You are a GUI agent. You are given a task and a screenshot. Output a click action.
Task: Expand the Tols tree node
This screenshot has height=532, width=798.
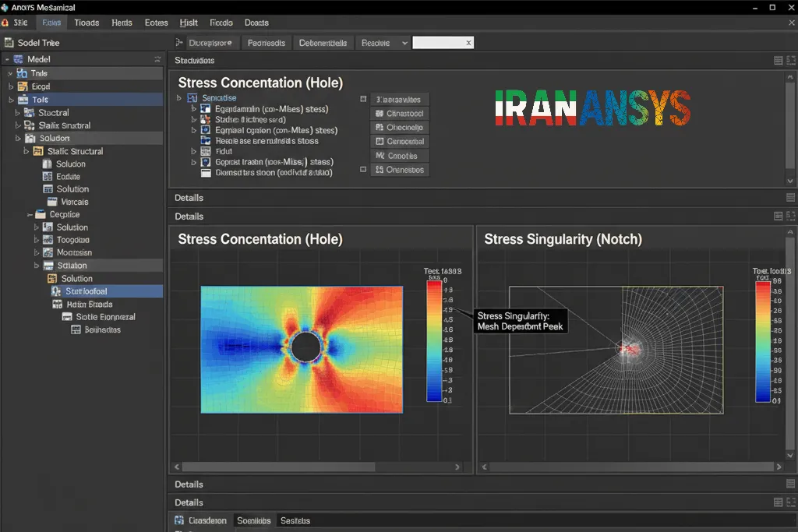tap(11, 100)
